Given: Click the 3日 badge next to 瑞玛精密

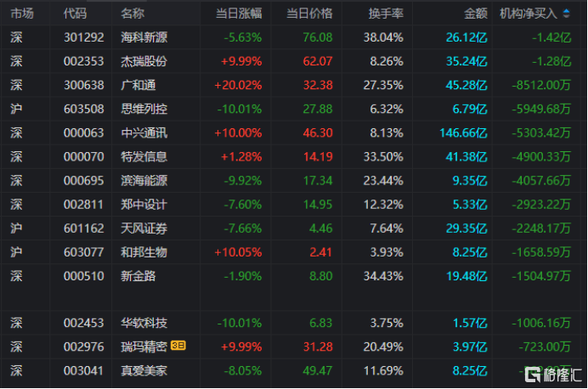Looking at the screenshot, I should pyautogui.click(x=178, y=346).
